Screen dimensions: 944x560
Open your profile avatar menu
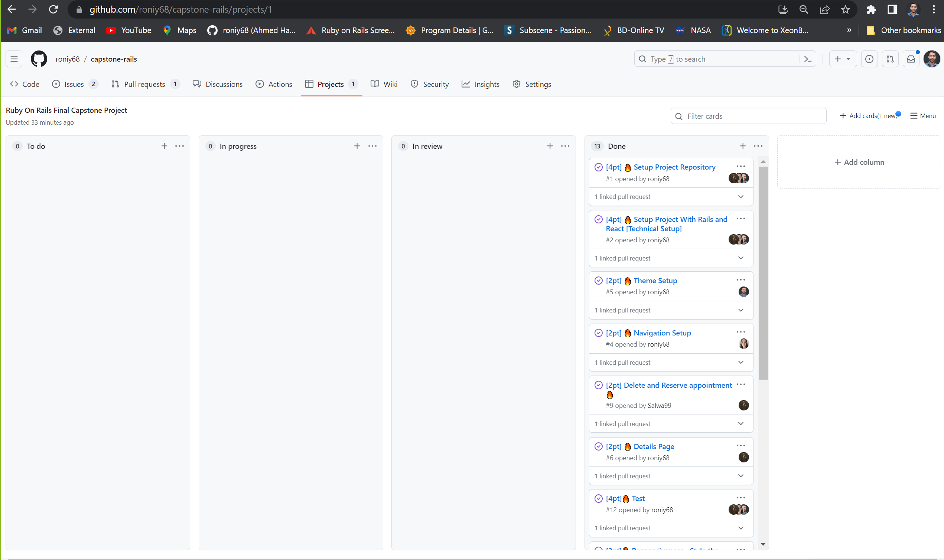[x=931, y=59]
